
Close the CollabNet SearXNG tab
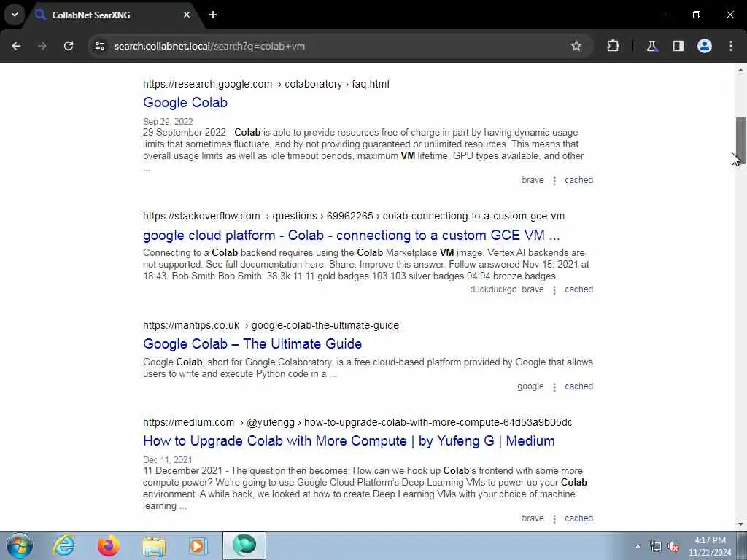(x=187, y=15)
